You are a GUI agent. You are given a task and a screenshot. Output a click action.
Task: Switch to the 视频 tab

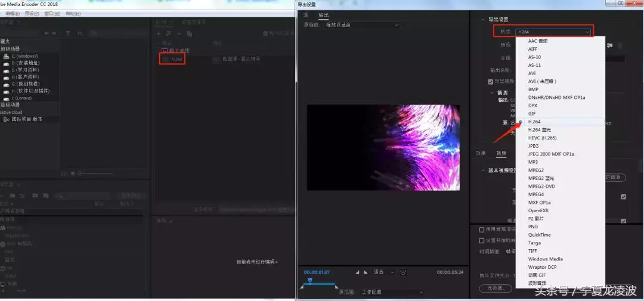pos(501,153)
